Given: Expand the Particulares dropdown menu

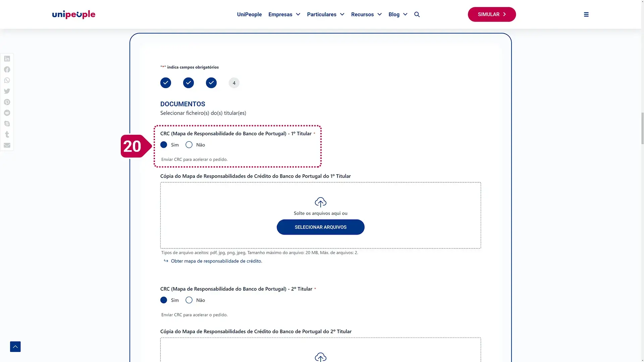Looking at the screenshot, I should coord(326,14).
